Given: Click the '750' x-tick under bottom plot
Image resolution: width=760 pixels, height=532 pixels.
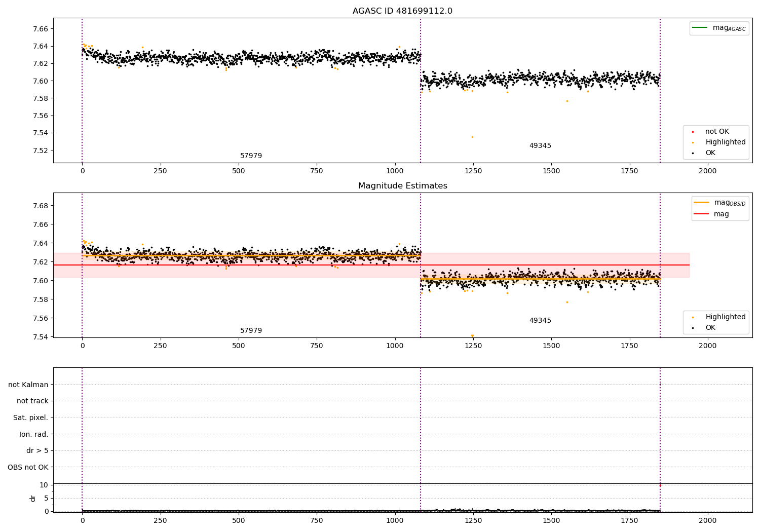Looking at the screenshot, I should click(317, 520).
